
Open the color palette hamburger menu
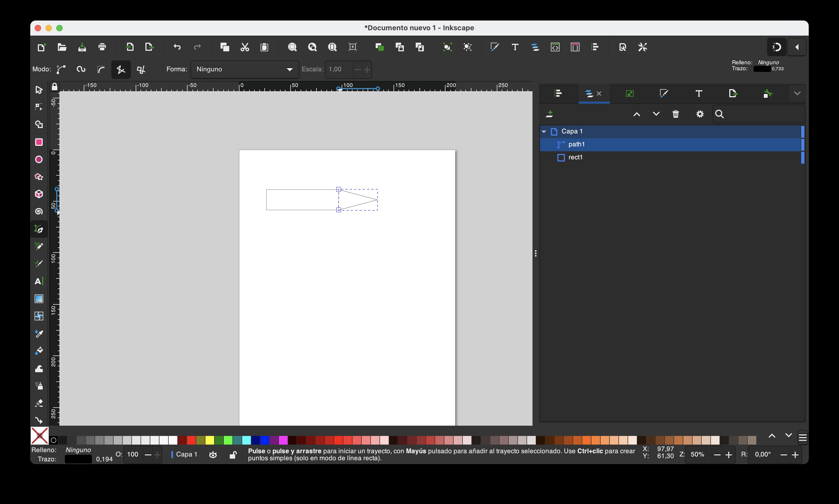[803, 438]
